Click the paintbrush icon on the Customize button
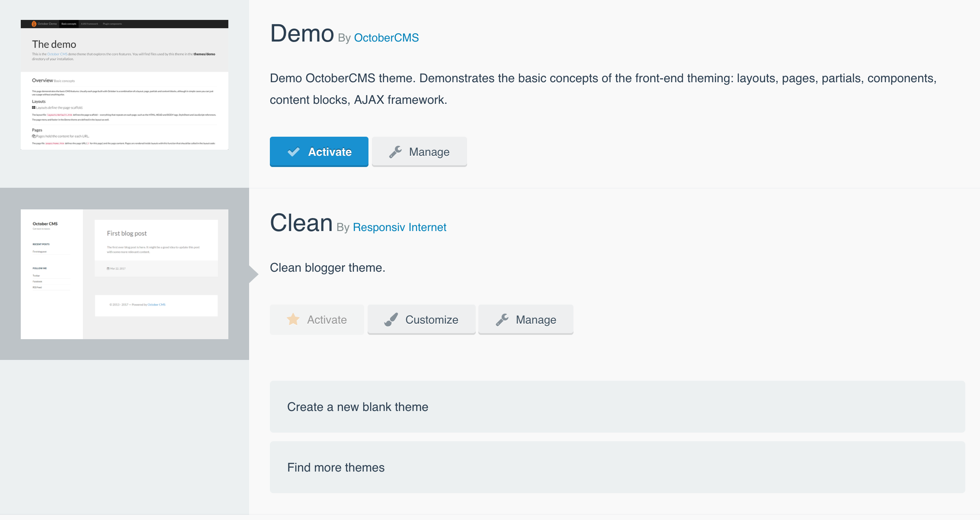Screen dimensions: 980x520 point(391,319)
